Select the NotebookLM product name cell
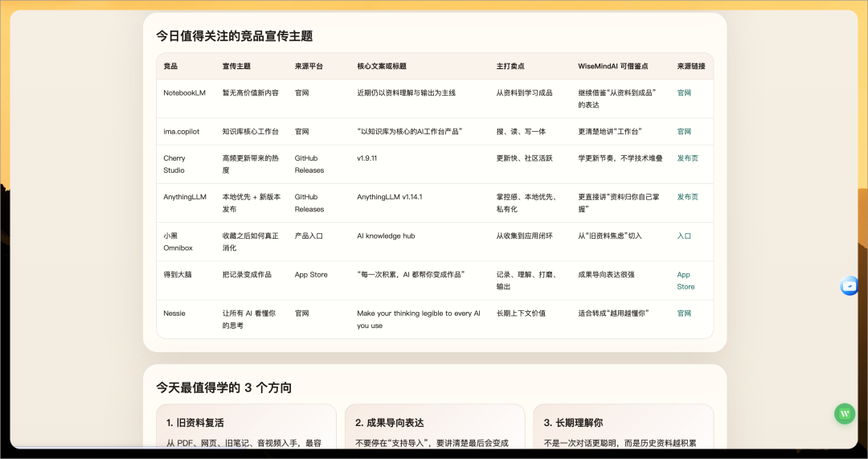This screenshot has width=868, height=459. [x=184, y=93]
